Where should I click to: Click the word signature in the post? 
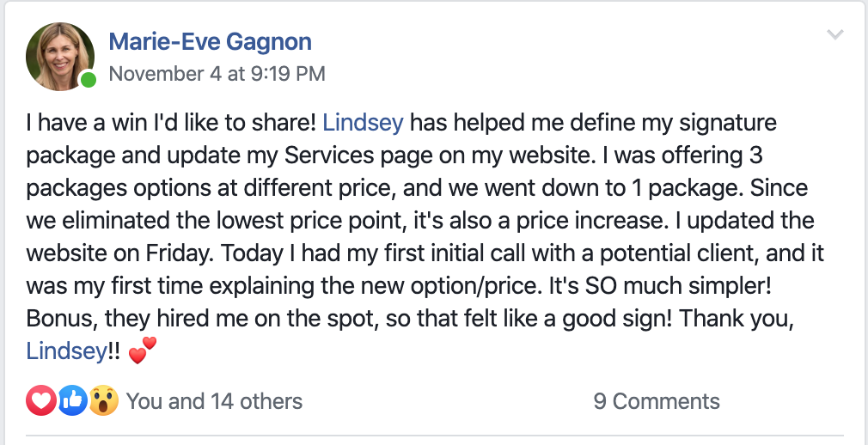pyautogui.click(x=727, y=124)
